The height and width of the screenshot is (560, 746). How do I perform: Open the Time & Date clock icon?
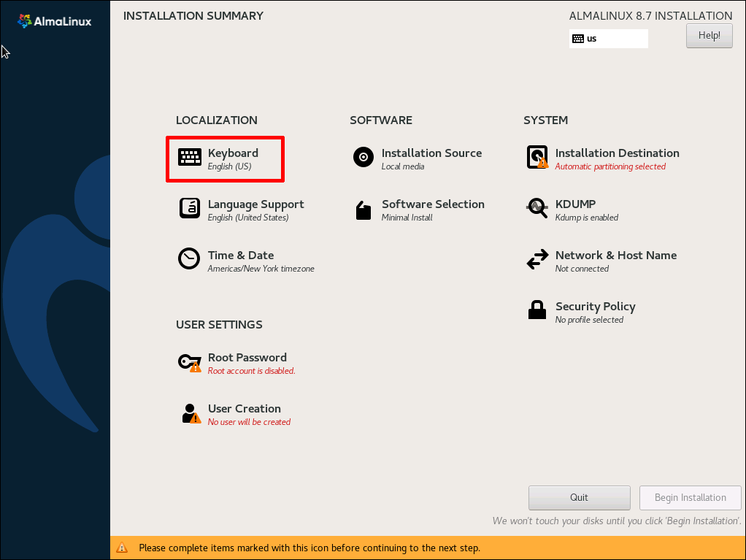(189, 259)
